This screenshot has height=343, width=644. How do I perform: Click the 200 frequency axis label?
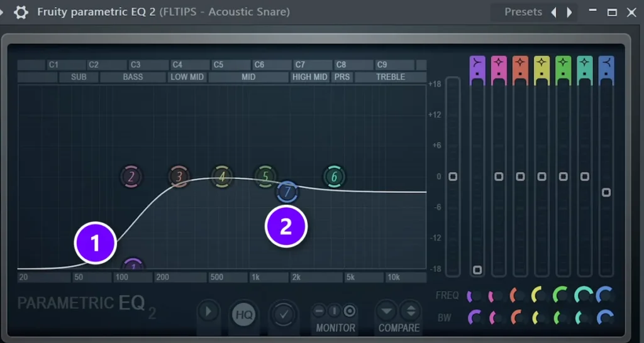click(163, 278)
